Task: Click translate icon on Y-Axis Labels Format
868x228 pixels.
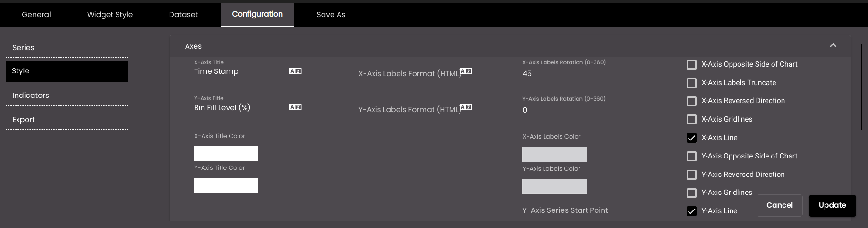Action: coord(466,107)
